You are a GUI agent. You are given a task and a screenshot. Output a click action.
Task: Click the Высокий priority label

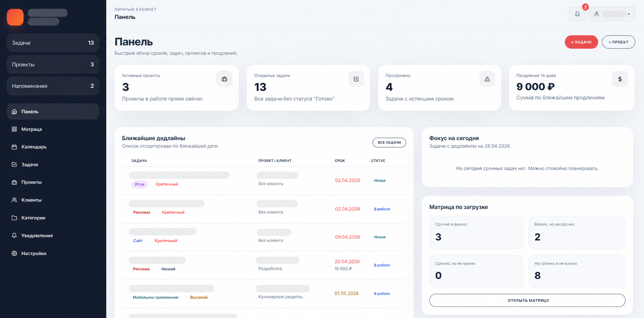click(x=199, y=297)
